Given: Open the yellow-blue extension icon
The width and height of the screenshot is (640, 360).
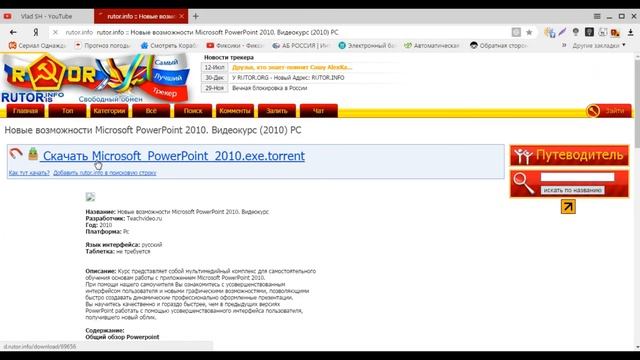Looking at the screenshot, I should 549,32.
